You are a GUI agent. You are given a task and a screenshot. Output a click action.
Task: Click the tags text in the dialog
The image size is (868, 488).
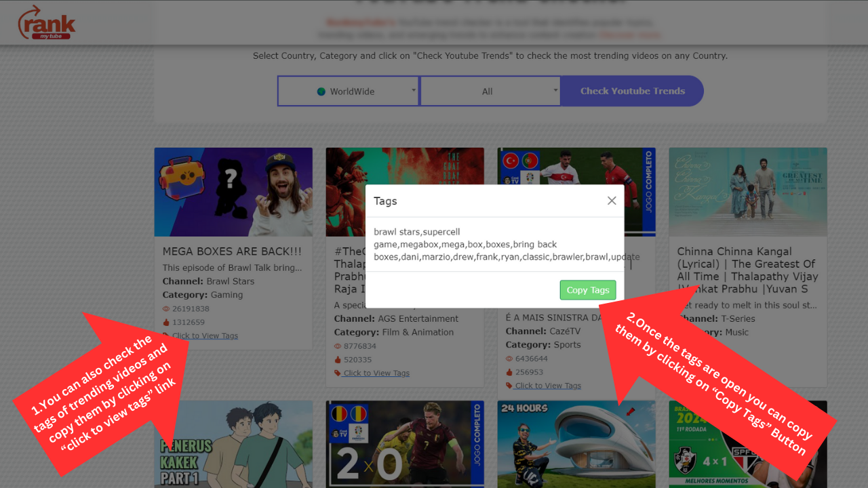(494, 245)
